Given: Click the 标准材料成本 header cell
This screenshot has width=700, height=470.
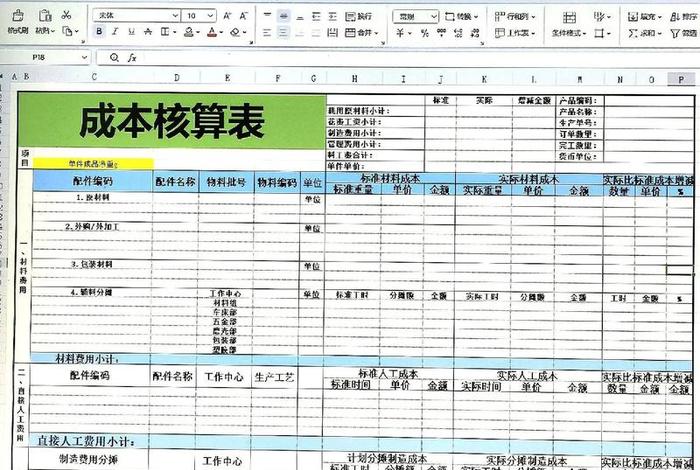Looking at the screenshot, I should click(x=390, y=178).
